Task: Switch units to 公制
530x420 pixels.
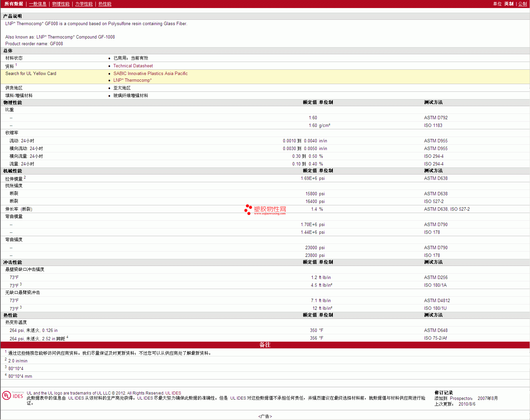Action: [523, 4]
